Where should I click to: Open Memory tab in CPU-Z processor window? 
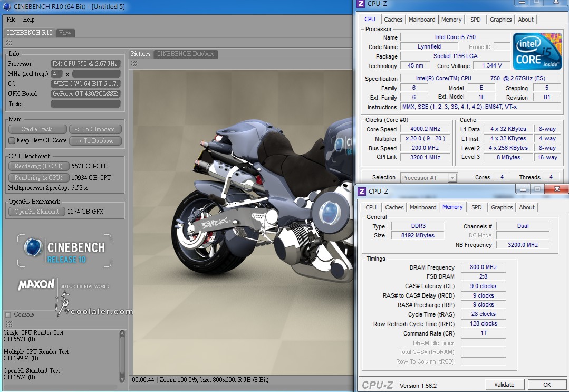tap(451, 20)
